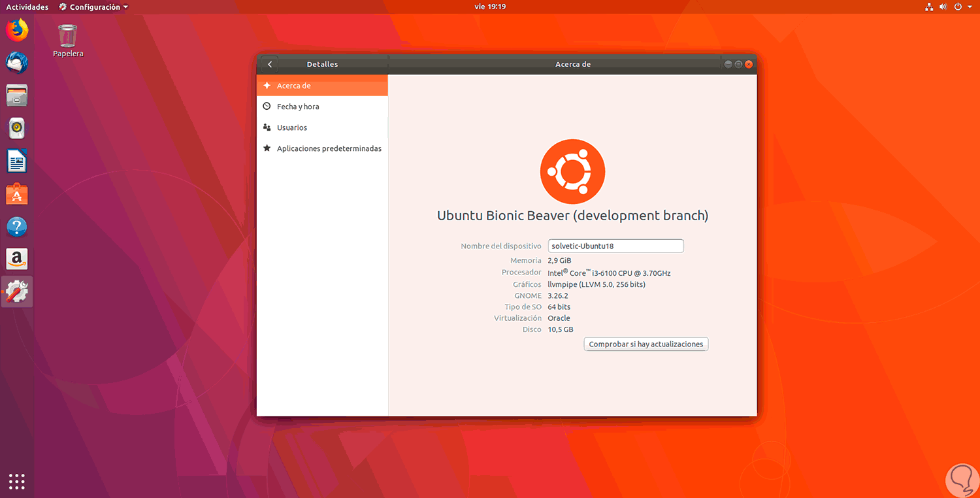Launch Rhythmbox music player
This screenshot has height=498, width=980.
click(17, 128)
